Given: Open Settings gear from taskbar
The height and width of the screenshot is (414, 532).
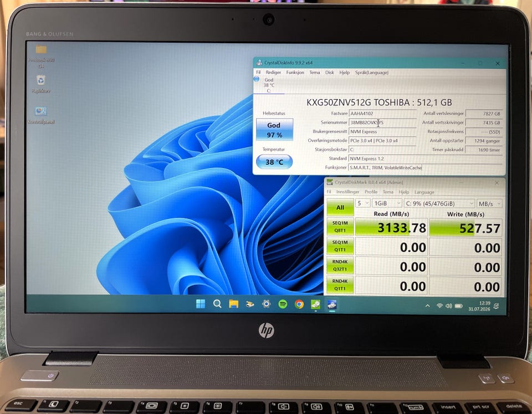Looking at the screenshot, I should (x=267, y=304).
